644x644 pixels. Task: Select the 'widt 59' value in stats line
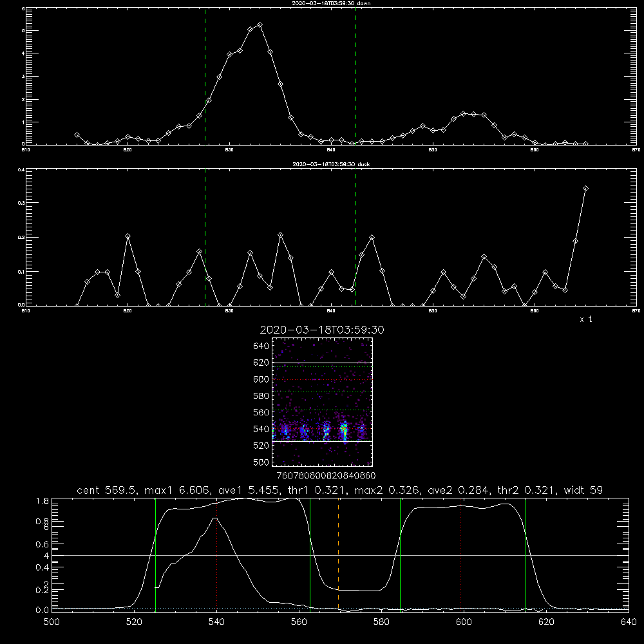click(583, 490)
